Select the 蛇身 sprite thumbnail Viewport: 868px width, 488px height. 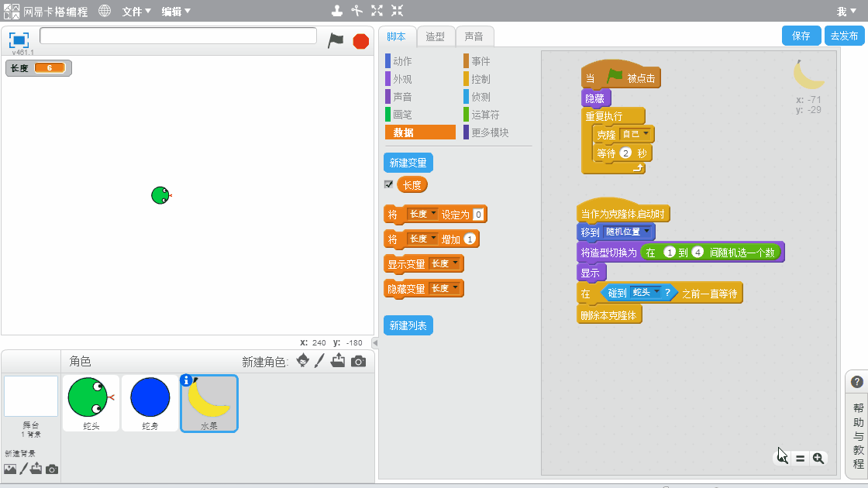point(150,403)
